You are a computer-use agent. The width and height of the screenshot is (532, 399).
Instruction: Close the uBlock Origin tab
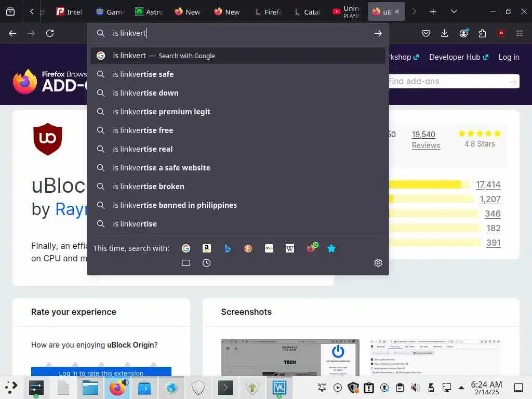(397, 11)
